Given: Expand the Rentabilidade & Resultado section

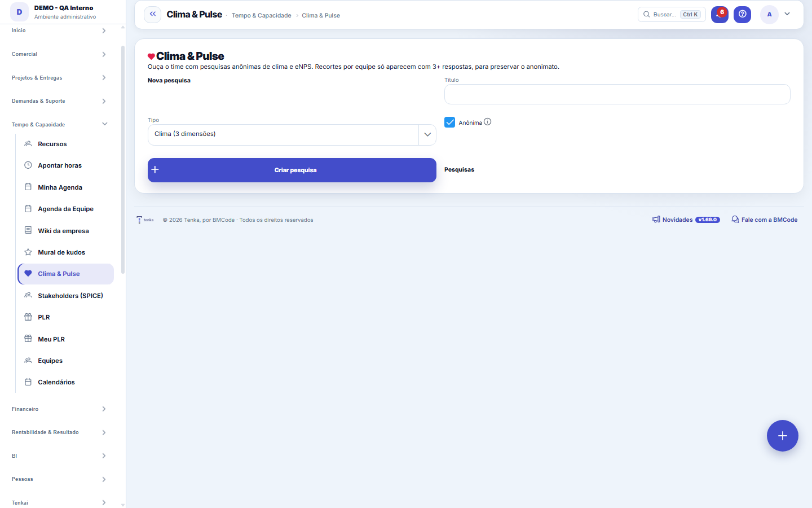Looking at the screenshot, I should [59, 432].
